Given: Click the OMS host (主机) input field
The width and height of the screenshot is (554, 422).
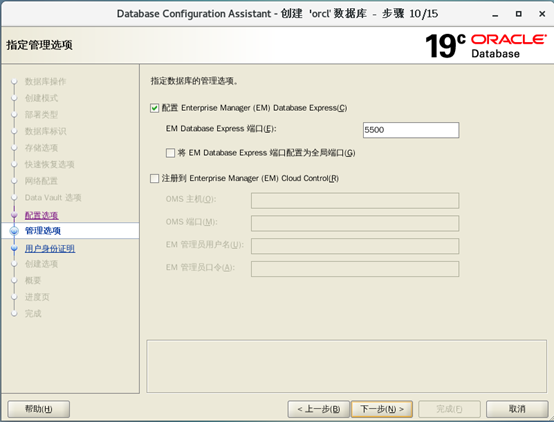Looking at the screenshot, I should (355, 201).
